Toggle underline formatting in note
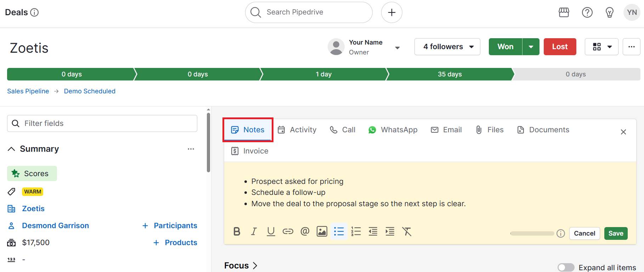The image size is (644, 272). pos(271,232)
